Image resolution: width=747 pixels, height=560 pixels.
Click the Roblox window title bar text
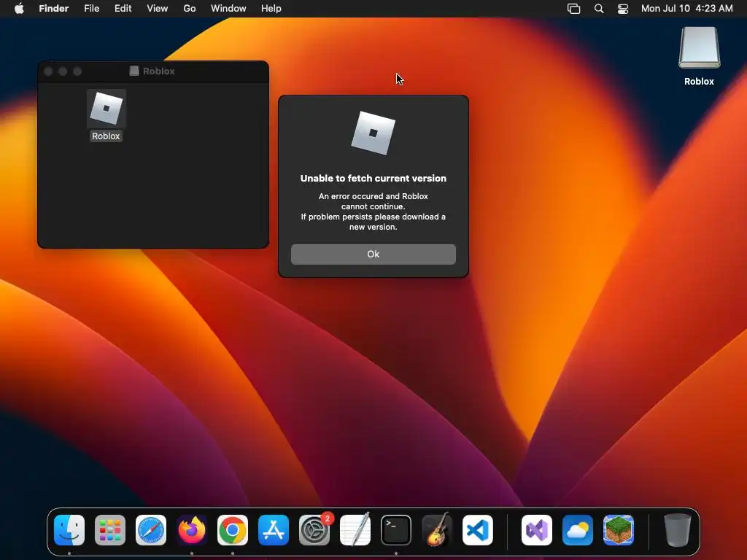pyautogui.click(x=158, y=71)
